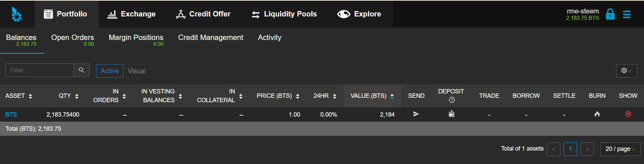
Task: Open the Explore page with eye icon
Action: point(359,14)
